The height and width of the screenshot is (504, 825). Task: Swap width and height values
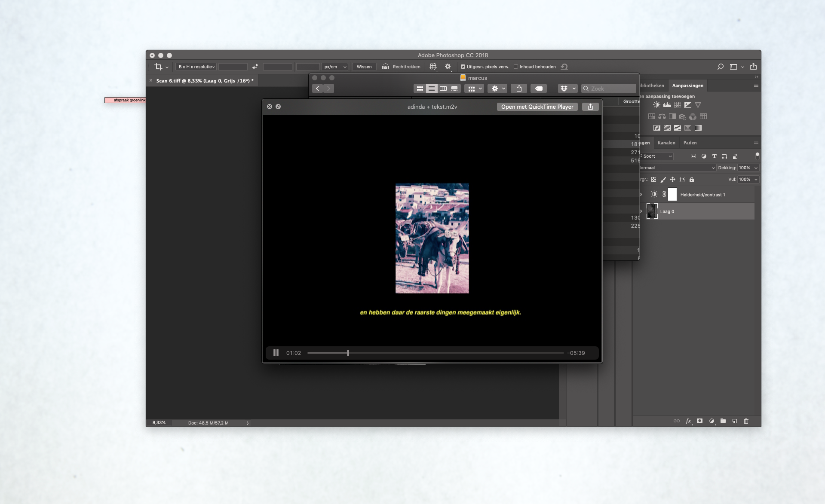(255, 67)
